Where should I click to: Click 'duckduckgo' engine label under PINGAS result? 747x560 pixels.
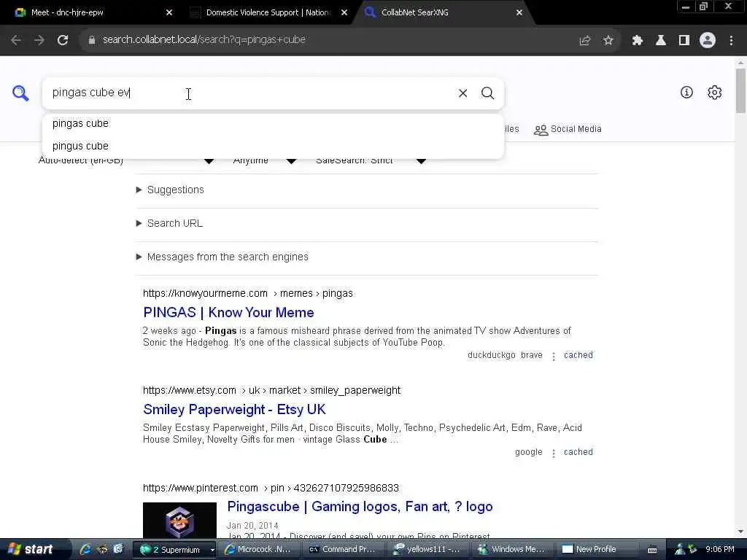coord(491,355)
